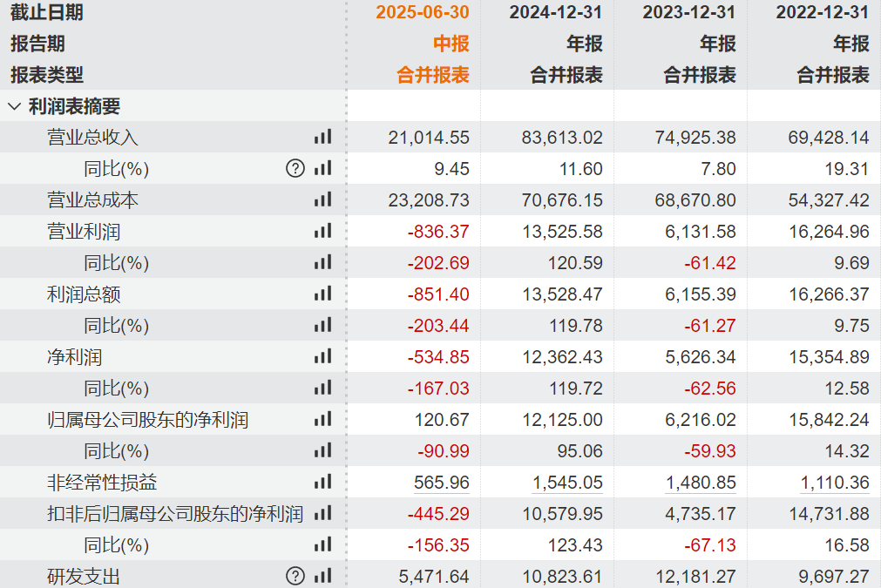This screenshot has height=588, width=881.
Task: Open 非经常性损益 value 1,545.05
Action: pyautogui.click(x=567, y=483)
